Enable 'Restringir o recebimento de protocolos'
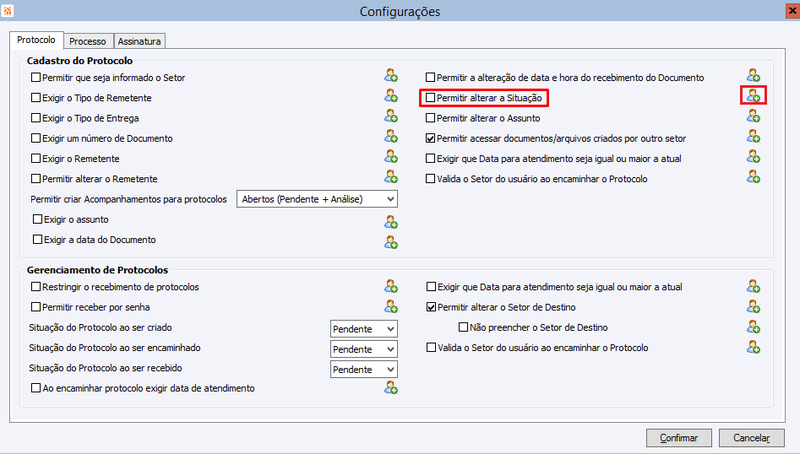This screenshot has width=800, height=454. pos(36,287)
